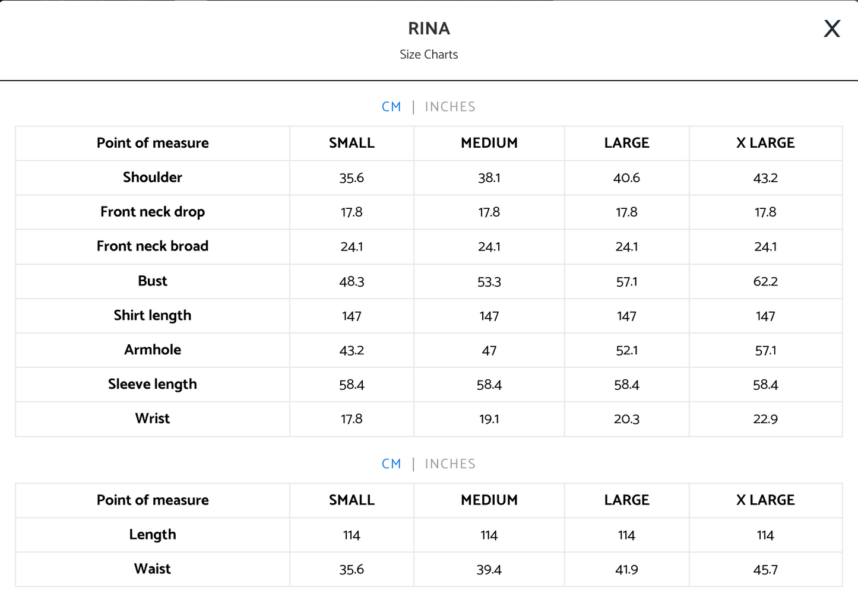Viewport: 858px width, 616px height.
Task: Switch top size chart to INCHES
Action: 450,107
